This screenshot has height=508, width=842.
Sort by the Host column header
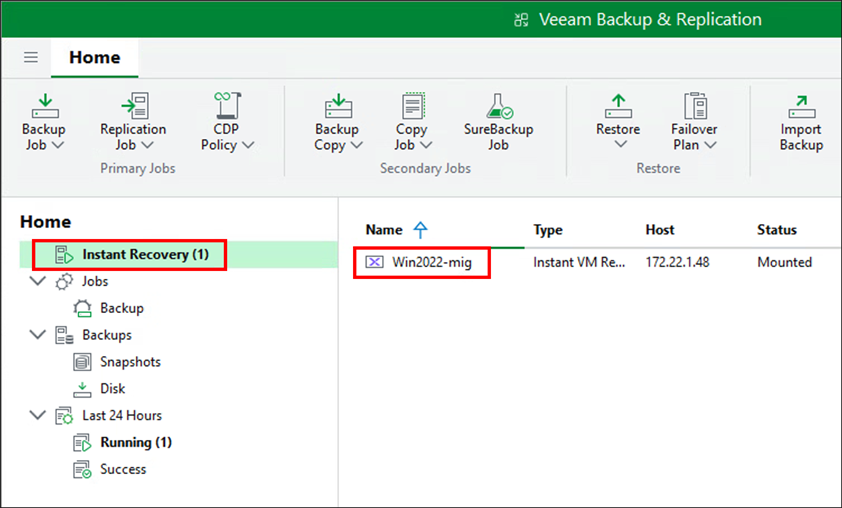pyautogui.click(x=659, y=230)
